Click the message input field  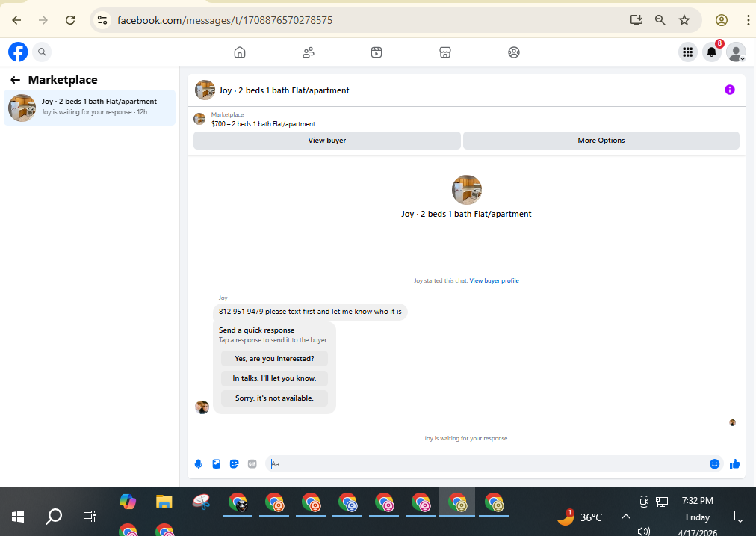click(487, 464)
